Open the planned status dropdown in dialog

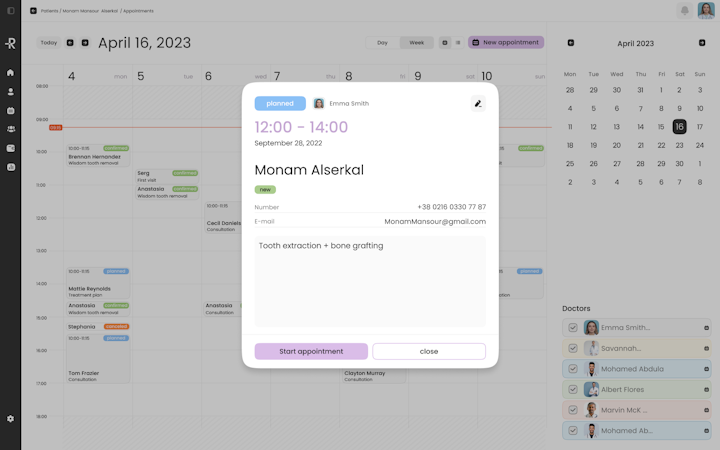[x=280, y=103]
